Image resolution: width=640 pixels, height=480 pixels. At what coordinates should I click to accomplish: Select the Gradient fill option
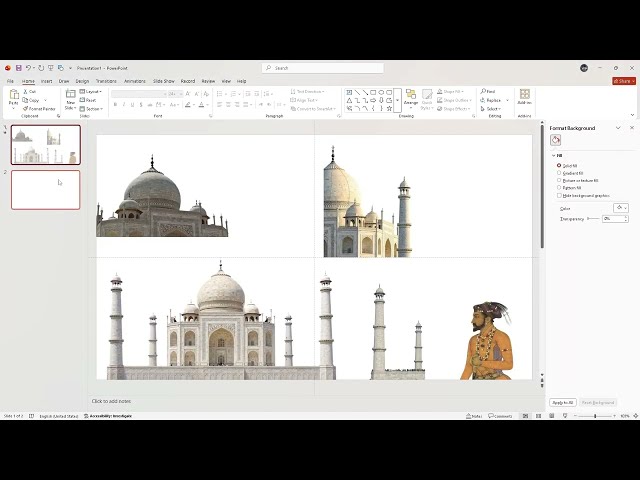[559, 173]
